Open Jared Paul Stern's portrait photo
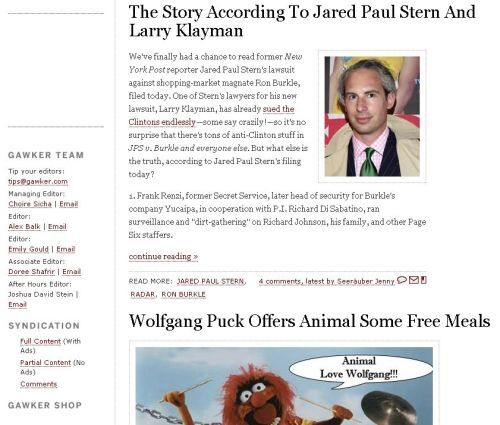 [x=372, y=116]
